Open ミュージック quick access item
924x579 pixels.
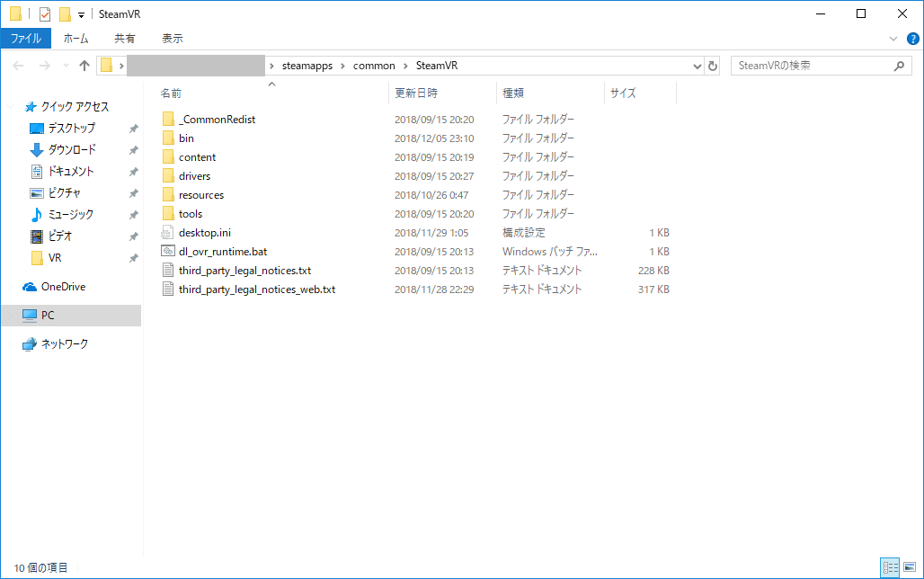pyautogui.click(x=70, y=215)
